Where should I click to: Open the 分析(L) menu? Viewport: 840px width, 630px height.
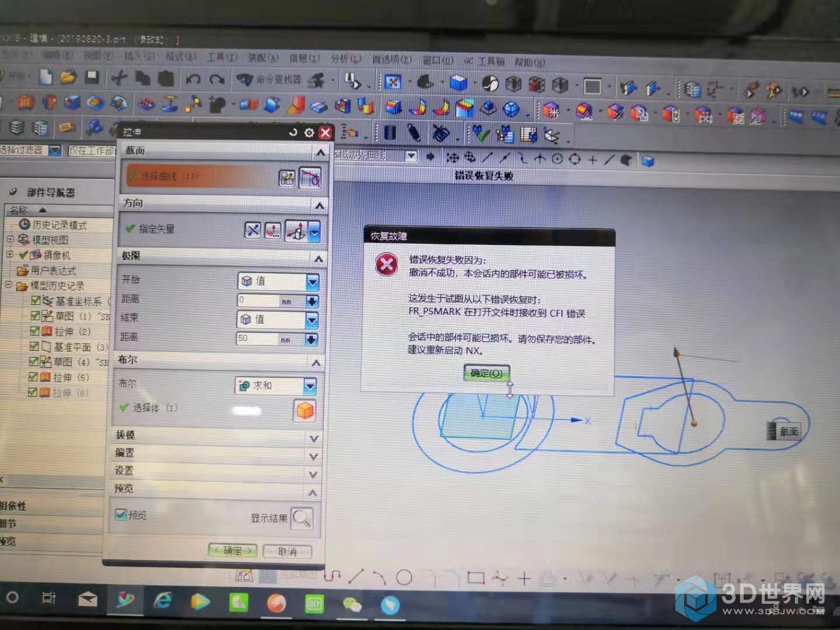[x=346, y=58]
